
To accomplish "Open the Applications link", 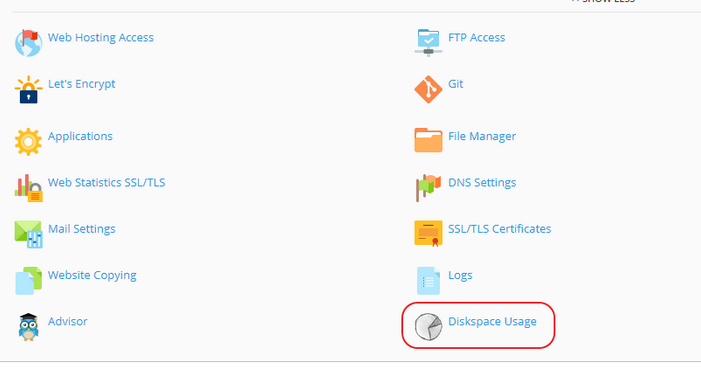I will [80, 136].
